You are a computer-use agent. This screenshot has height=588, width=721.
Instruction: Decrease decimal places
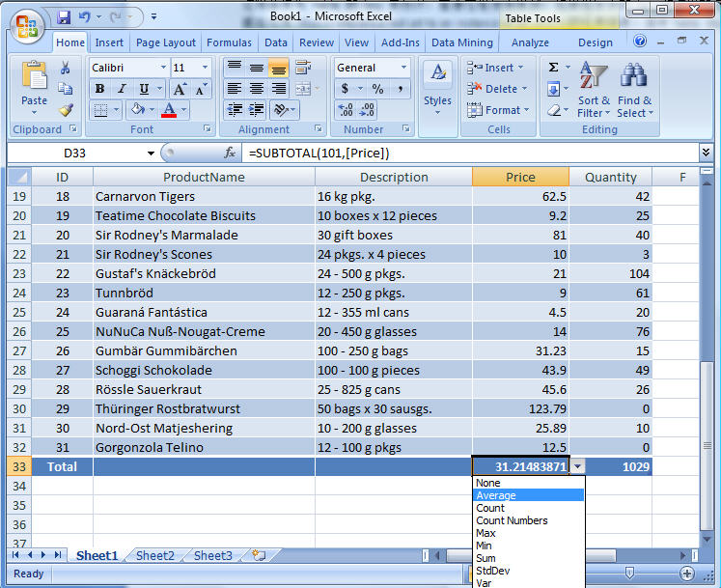[x=367, y=110]
